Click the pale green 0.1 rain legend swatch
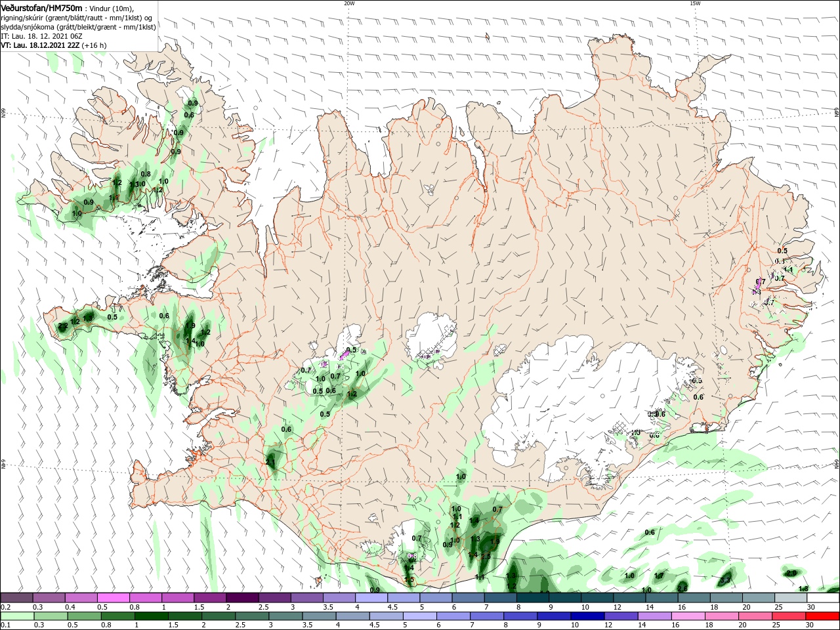The width and height of the screenshot is (840, 630). point(17,616)
